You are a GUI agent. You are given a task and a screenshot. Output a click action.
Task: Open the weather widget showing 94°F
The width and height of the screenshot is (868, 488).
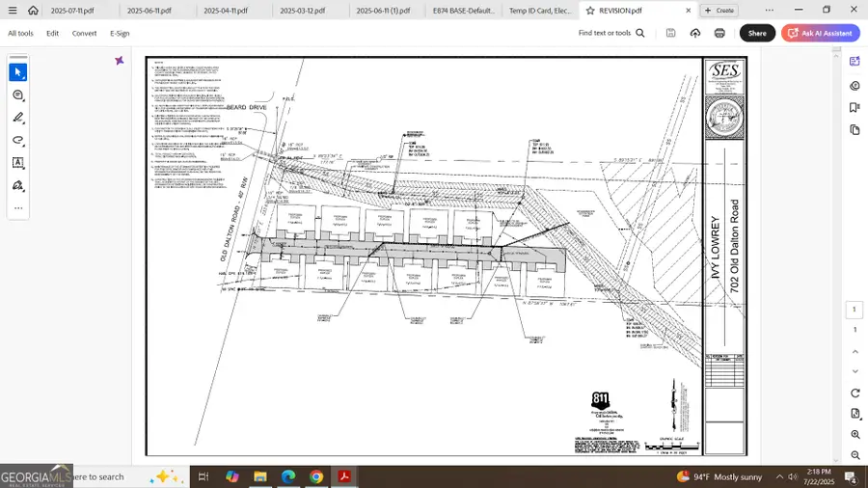pos(719,476)
